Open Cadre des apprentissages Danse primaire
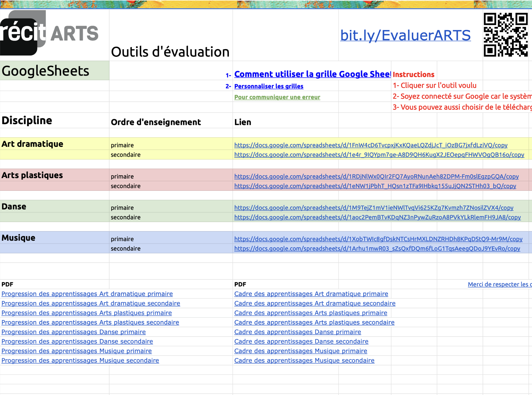The width and height of the screenshot is (532, 395). pos(298,332)
